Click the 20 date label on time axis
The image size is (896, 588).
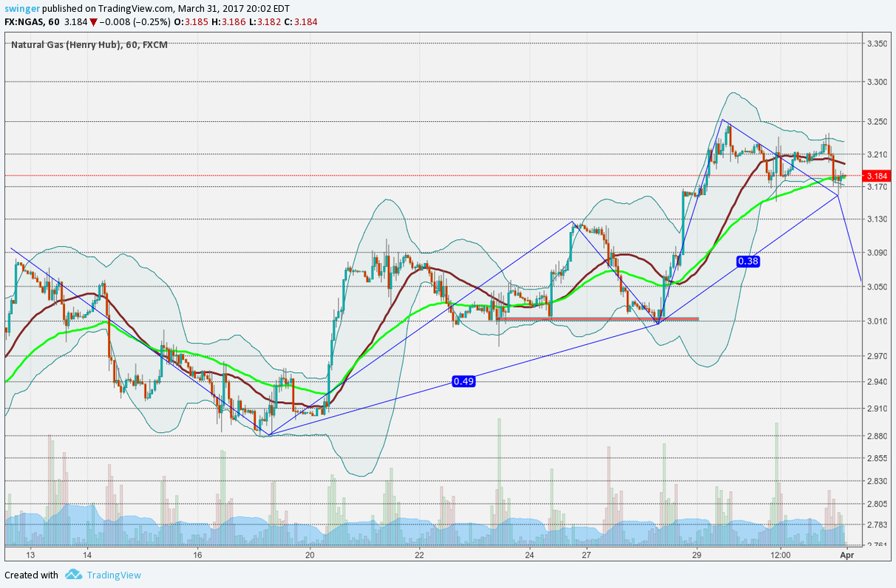point(310,555)
